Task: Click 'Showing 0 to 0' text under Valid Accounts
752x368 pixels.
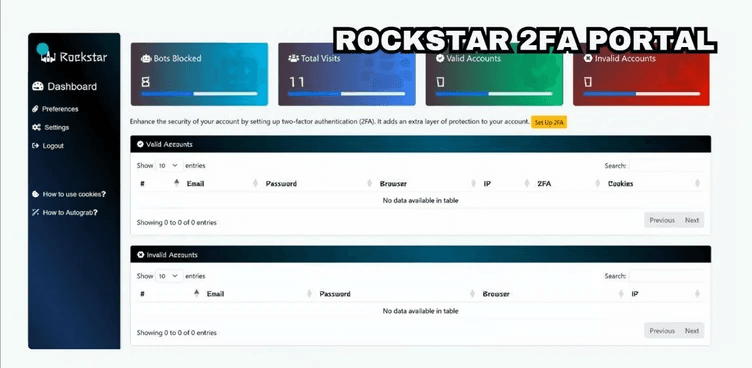Action: click(176, 223)
